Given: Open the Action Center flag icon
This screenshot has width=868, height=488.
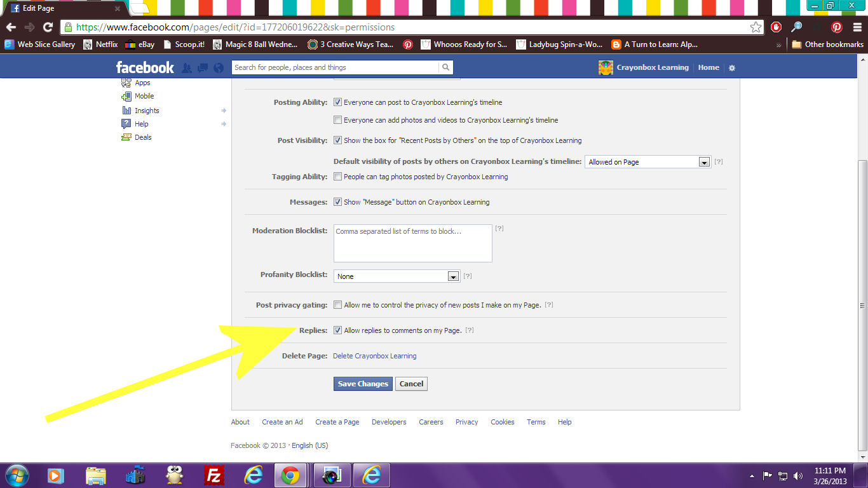Looking at the screenshot, I should [768, 476].
